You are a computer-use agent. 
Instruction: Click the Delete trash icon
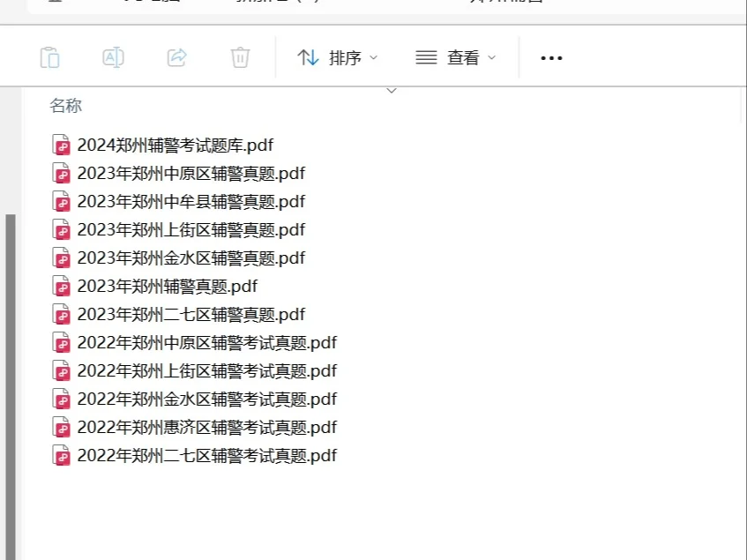(x=240, y=57)
